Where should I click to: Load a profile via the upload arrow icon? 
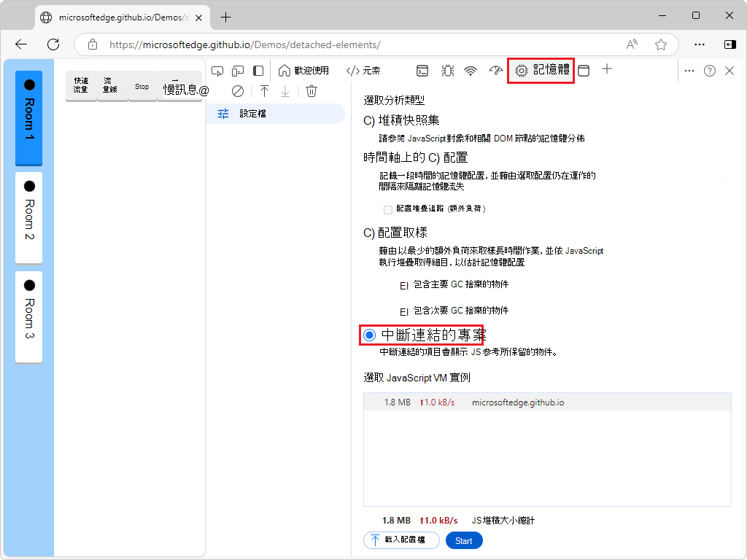pyautogui.click(x=264, y=90)
